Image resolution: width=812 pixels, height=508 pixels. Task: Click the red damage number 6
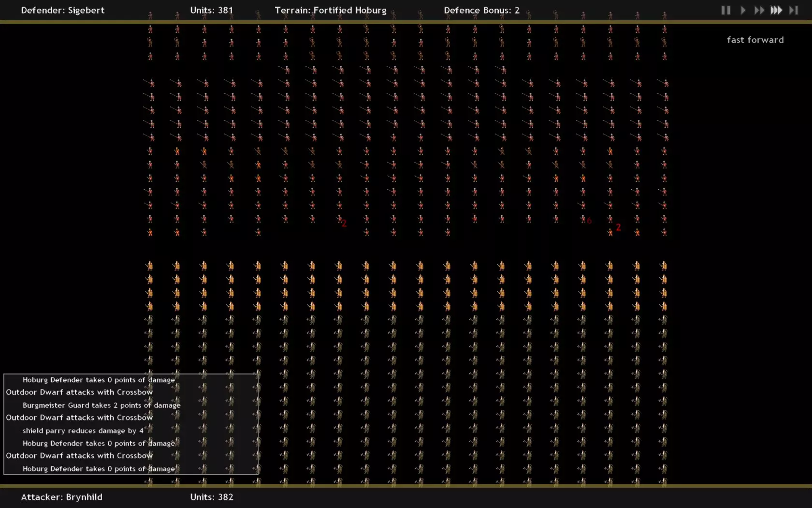(x=589, y=221)
